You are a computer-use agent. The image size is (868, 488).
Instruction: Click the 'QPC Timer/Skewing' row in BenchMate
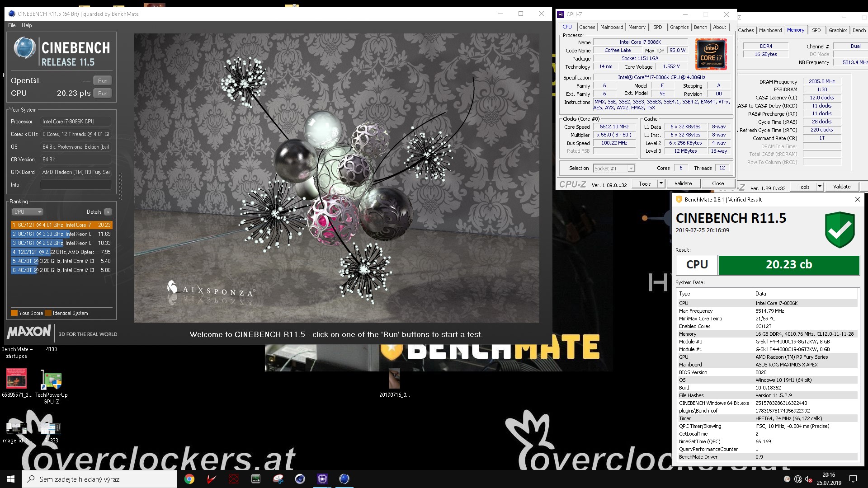(767, 426)
